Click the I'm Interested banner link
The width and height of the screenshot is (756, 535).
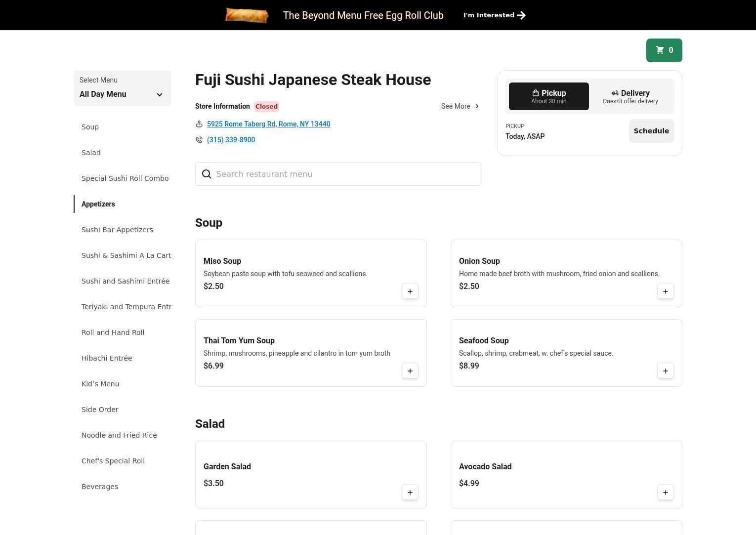(494, 15)
